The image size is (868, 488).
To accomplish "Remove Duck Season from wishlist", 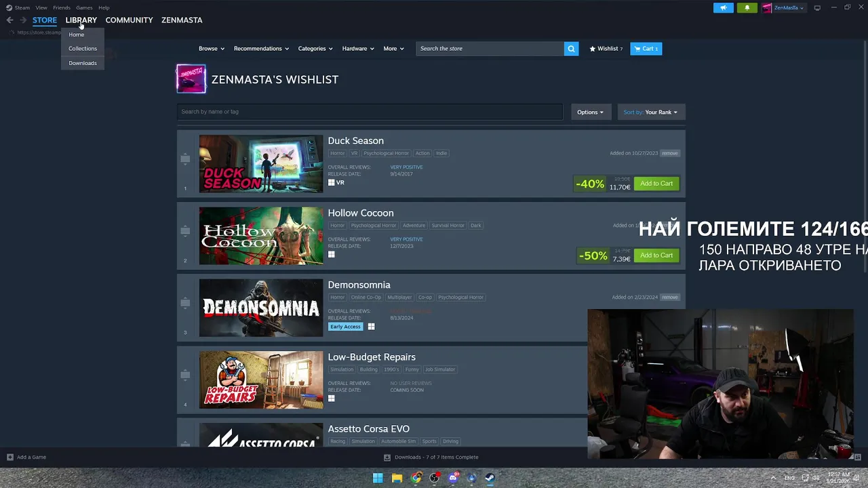I will pos(670,153).
